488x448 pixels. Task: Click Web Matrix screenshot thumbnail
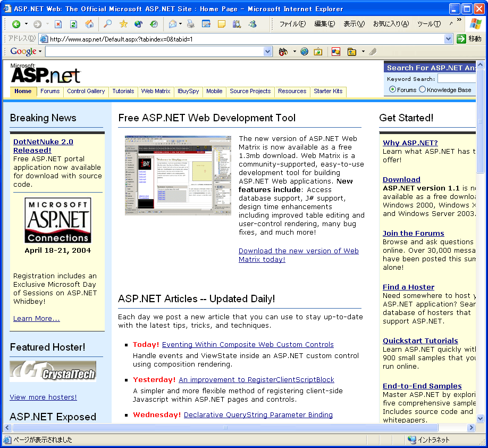(178, 176)
